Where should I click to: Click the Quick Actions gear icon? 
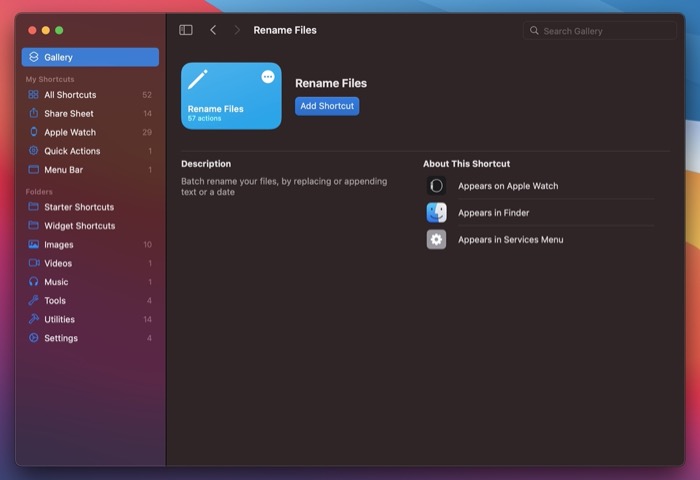(x=33, y=150)
